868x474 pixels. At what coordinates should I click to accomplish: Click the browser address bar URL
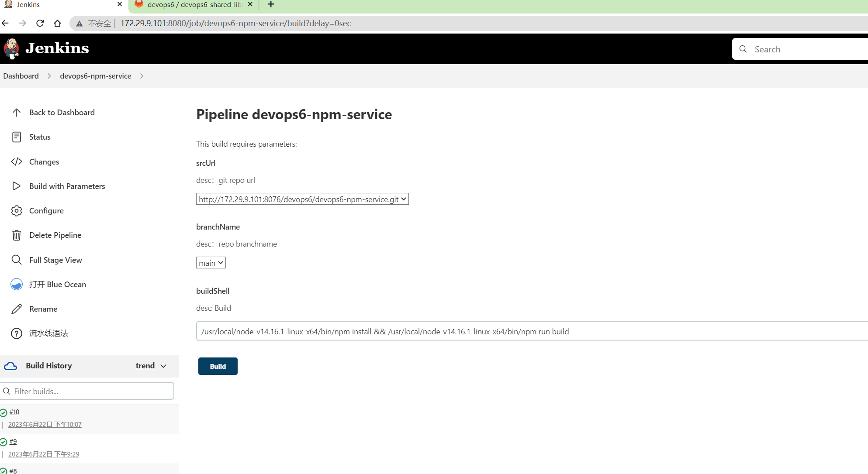pyautogui.click(x=236, y=24)
